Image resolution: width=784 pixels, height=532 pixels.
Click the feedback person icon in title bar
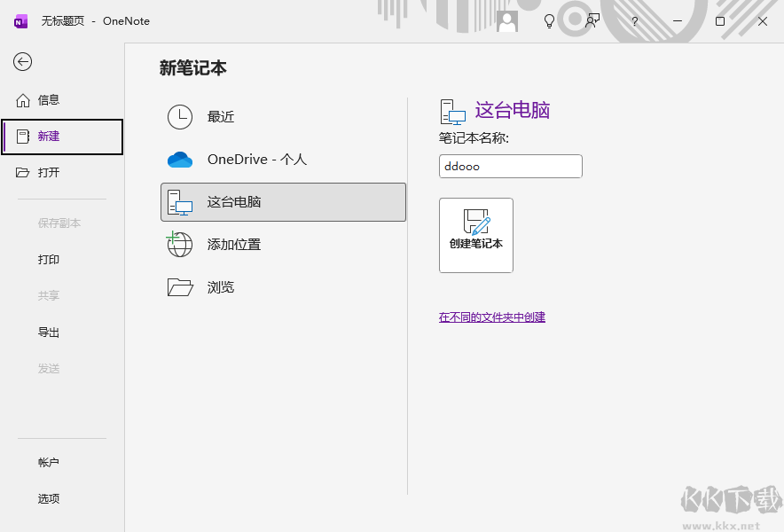pos(592,20)
